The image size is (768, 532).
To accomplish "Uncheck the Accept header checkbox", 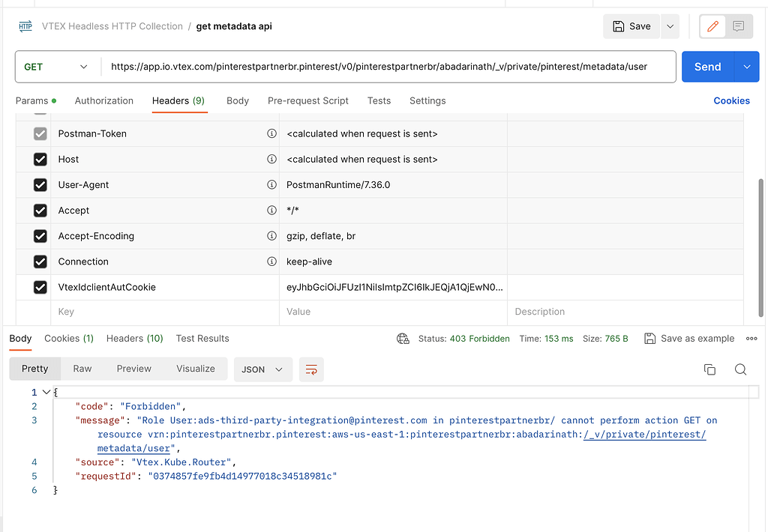I will click(40, 210).
